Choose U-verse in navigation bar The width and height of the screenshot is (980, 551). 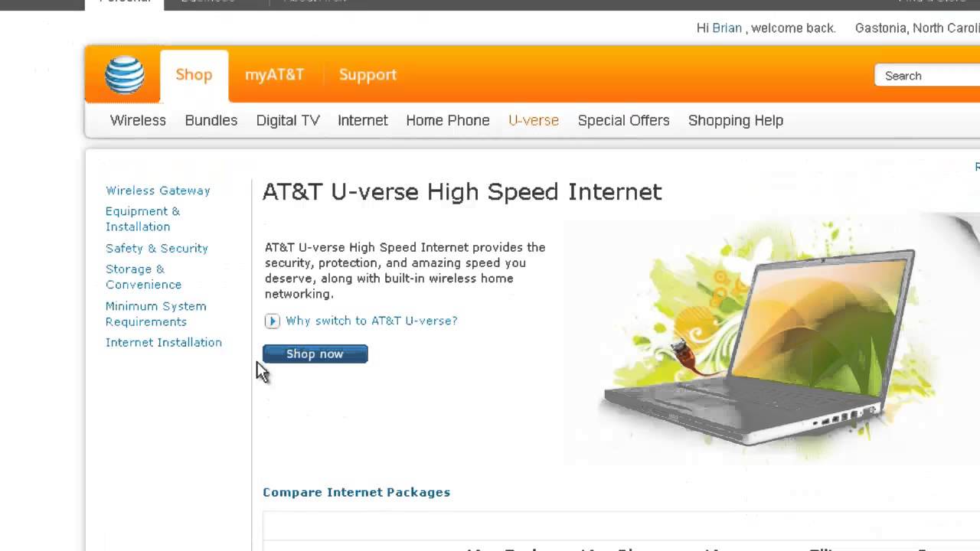pyautogui.click(x=534, y=120)
